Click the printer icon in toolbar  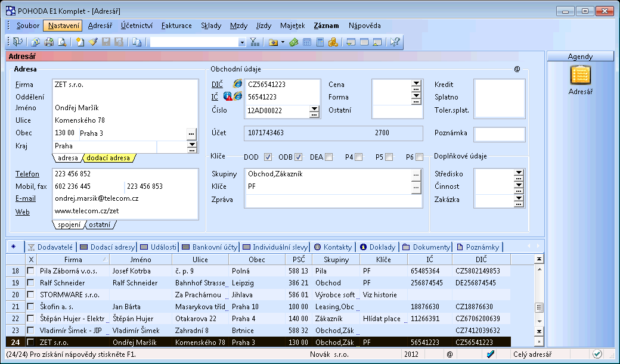coord(49,42)
